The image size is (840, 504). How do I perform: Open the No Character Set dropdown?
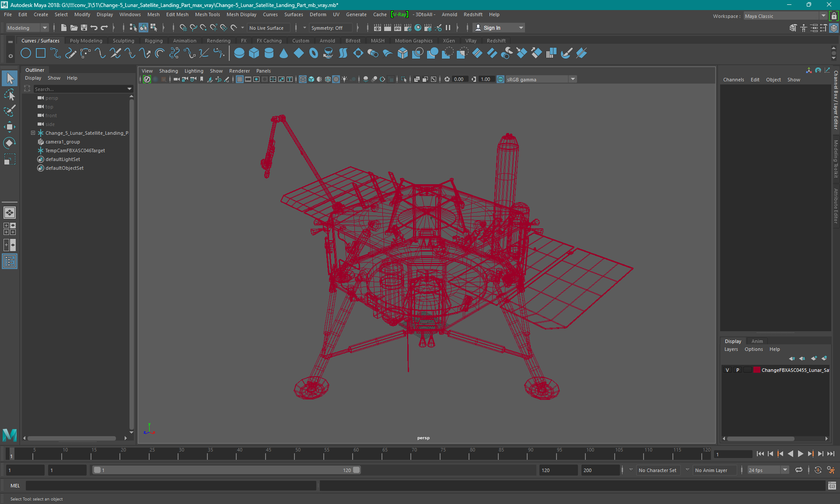point(657,470)
